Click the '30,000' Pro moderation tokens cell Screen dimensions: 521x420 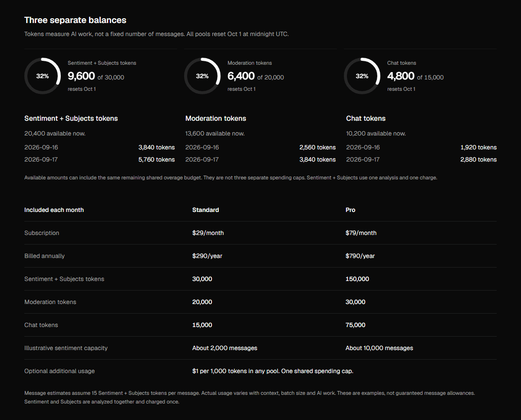tap(356, 302)
